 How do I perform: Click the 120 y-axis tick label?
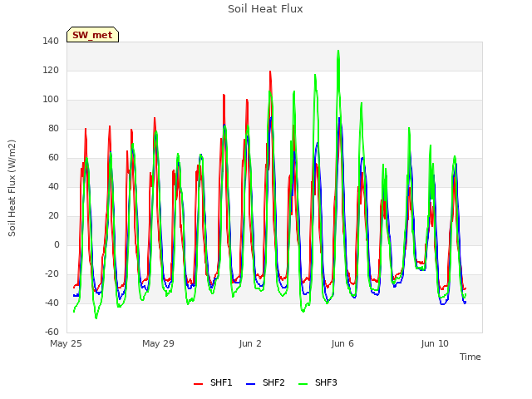coord(51,71)
